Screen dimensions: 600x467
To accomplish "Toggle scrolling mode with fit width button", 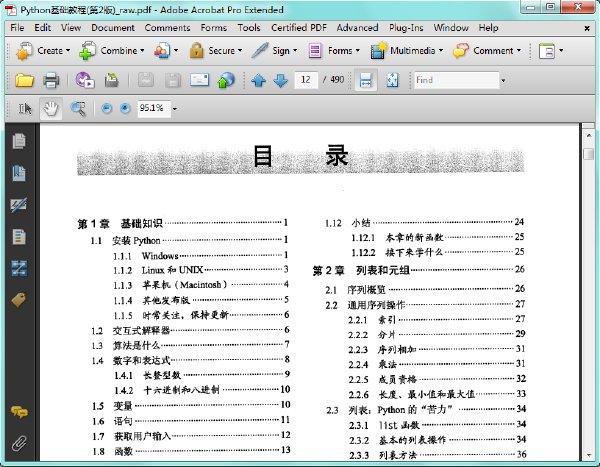I will coord(365,80).
